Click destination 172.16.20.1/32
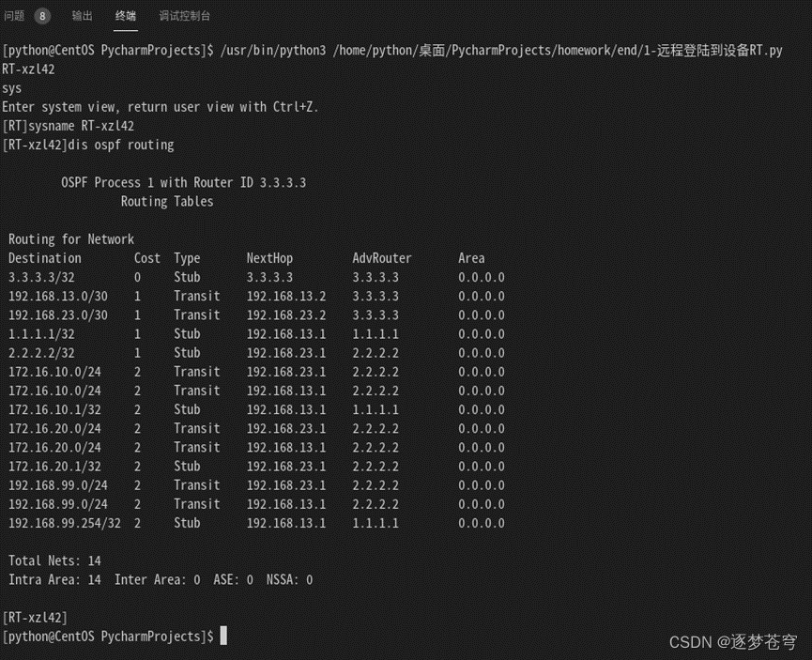 54,467
